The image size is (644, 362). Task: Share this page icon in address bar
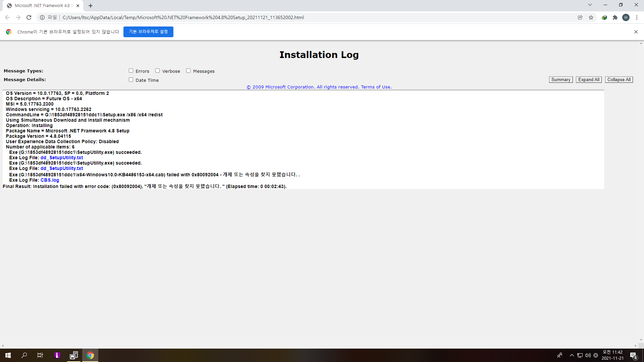(x=580, y=17)
